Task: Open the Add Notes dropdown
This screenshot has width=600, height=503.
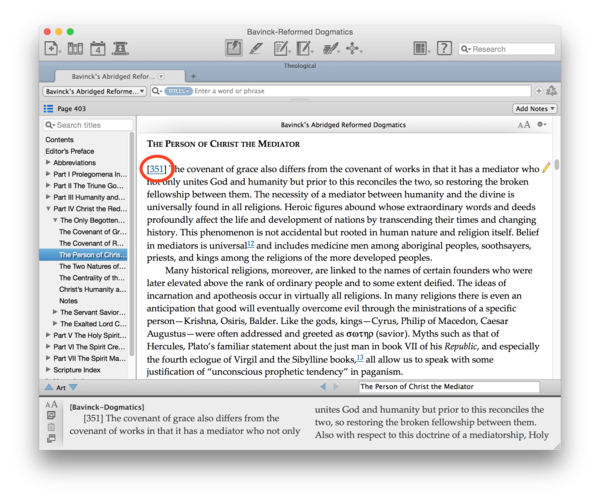Action: pos(535,109)
